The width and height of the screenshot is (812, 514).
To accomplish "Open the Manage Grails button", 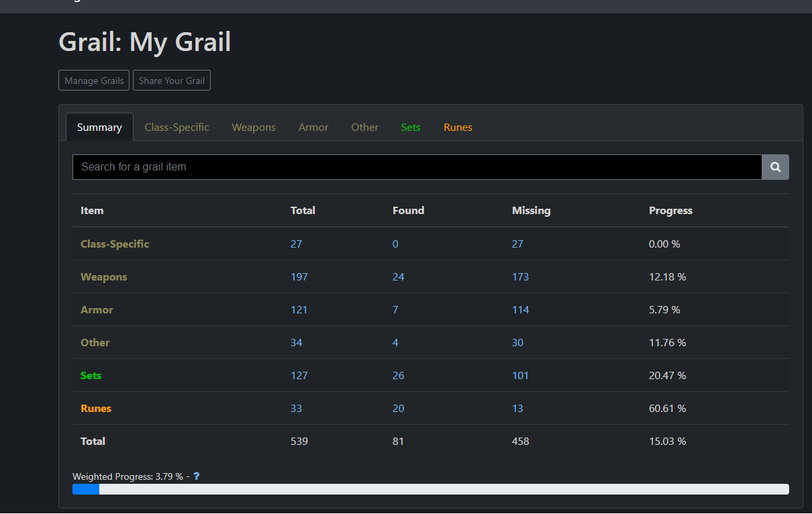I will point(94,81).
